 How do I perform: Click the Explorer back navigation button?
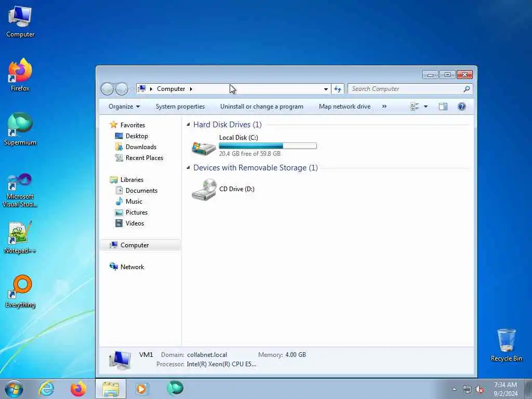pyautogui.click(x=107, y=89)
